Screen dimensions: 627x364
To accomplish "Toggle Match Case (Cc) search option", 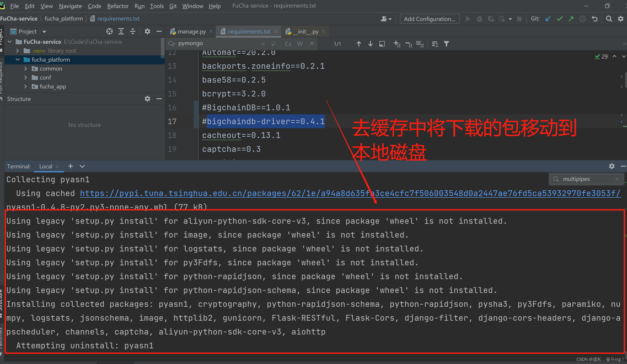I will point(288,44).
